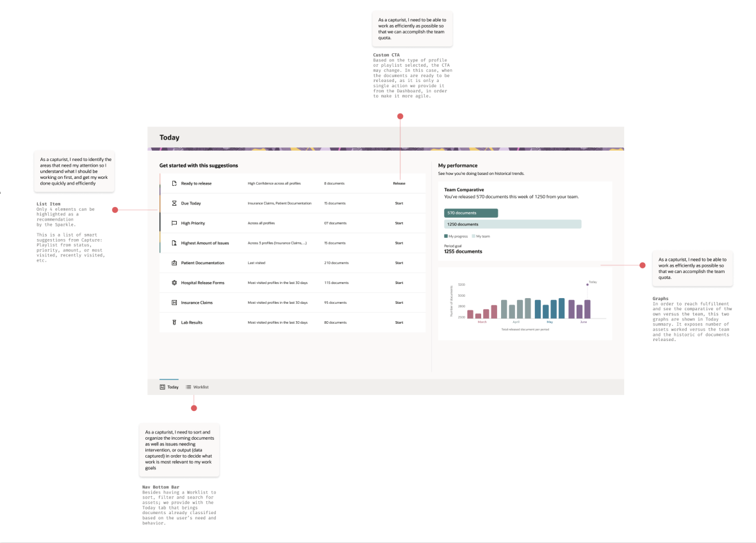Click the Ready to release document icon

(174, 183)
